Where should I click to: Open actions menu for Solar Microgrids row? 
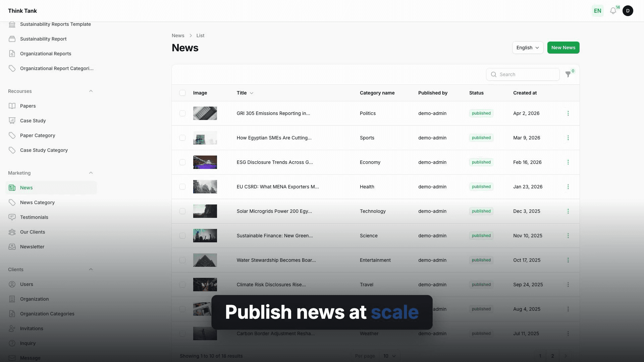(568, 211)
